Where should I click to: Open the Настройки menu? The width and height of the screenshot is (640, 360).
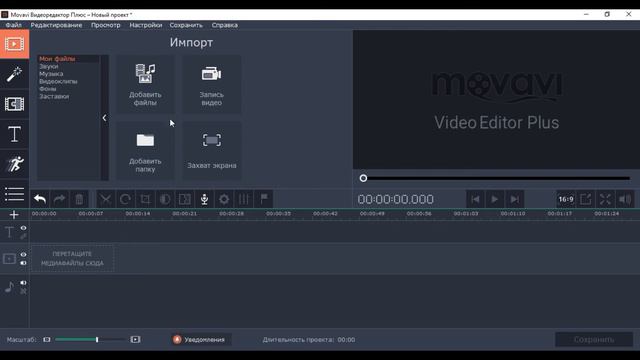click(x=146, y=25)
